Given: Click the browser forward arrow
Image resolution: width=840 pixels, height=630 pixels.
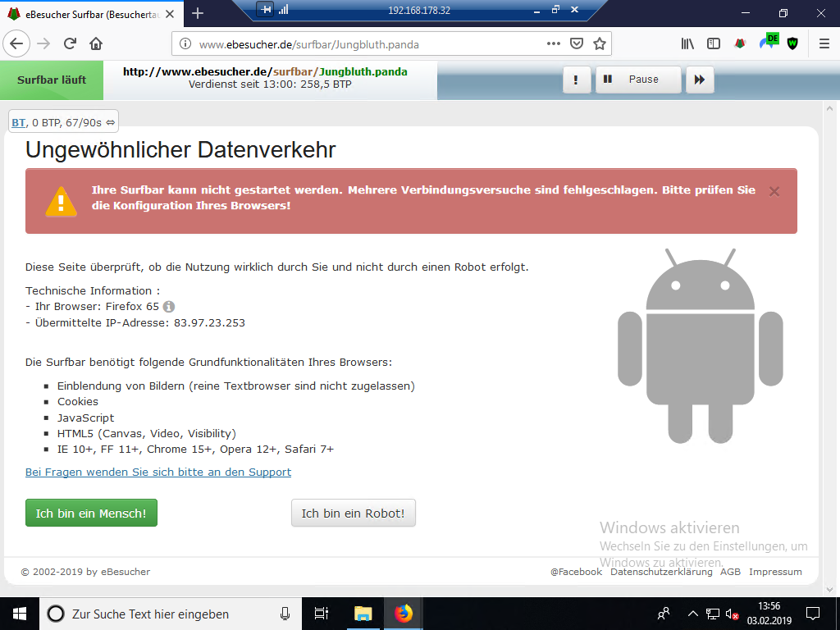Looking at the screenshot, I should pyautogui.click(x=44, y=44).
